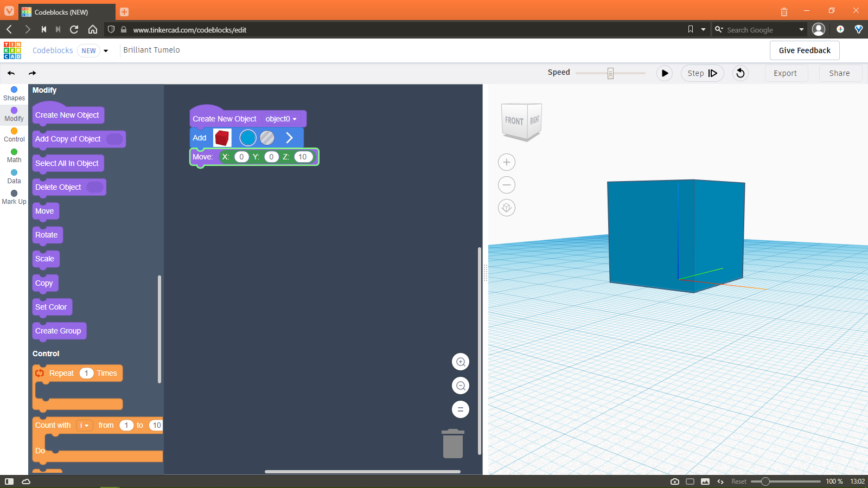Click the Search Google field
Image resolution: width=868 pixels, height=488 pixels.
tap(759, 30)
